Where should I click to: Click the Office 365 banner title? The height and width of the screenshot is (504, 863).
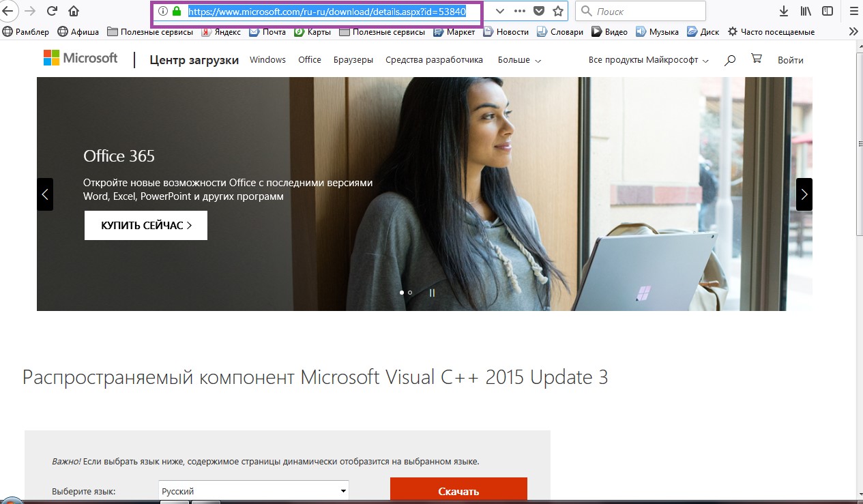click(119, 156)
